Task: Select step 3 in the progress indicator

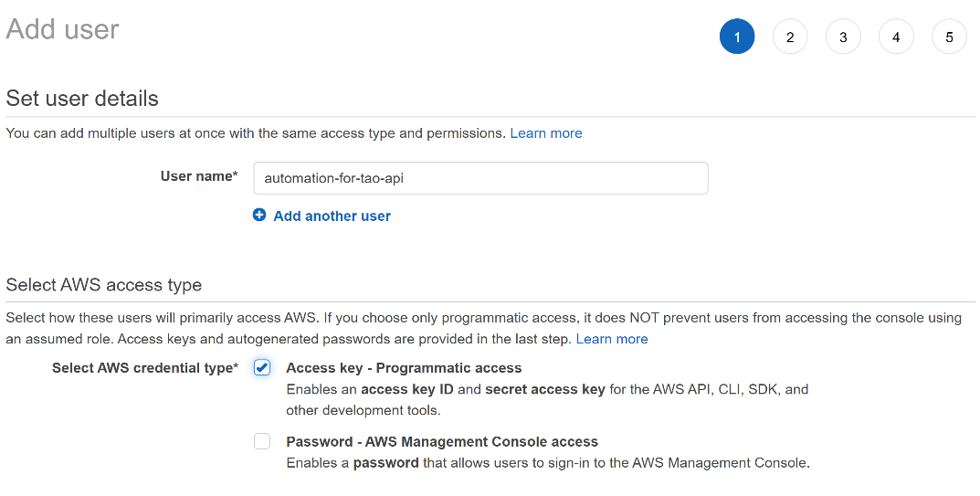Action: [x=843, y=37]
